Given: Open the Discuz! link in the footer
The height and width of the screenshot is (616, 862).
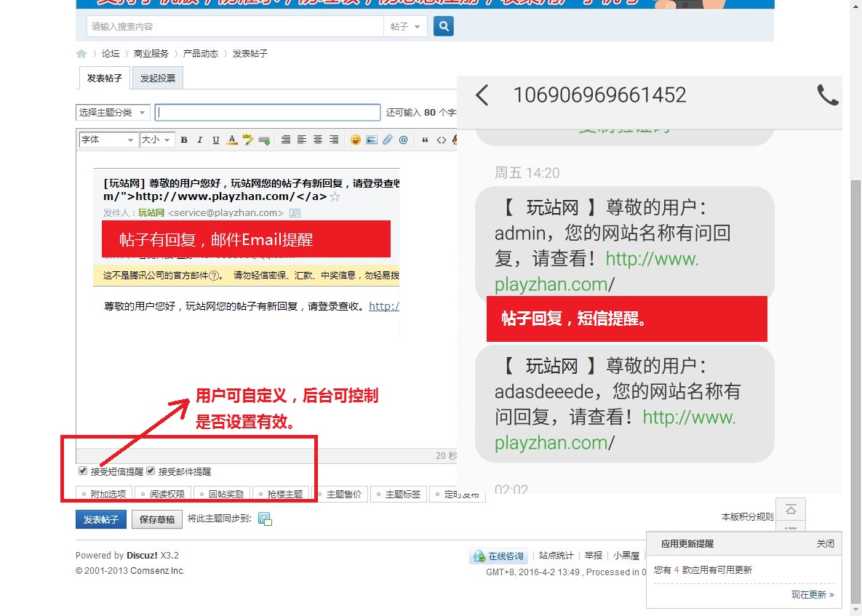Looking at the screenshot, I should 142,555.
